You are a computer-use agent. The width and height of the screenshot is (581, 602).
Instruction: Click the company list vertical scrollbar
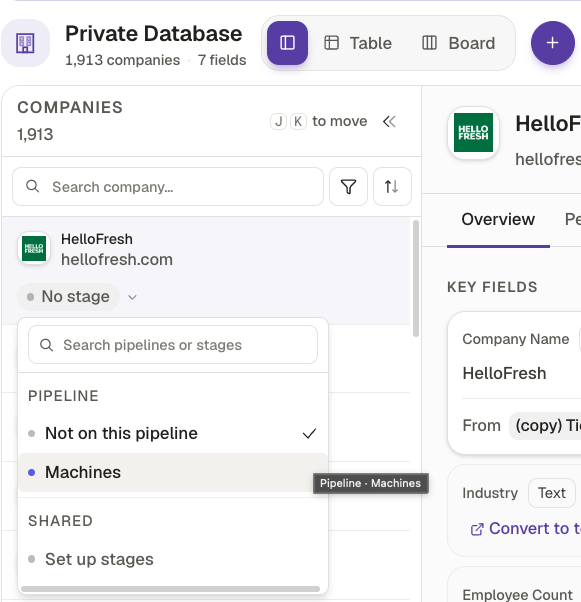(x=415, y=278)
